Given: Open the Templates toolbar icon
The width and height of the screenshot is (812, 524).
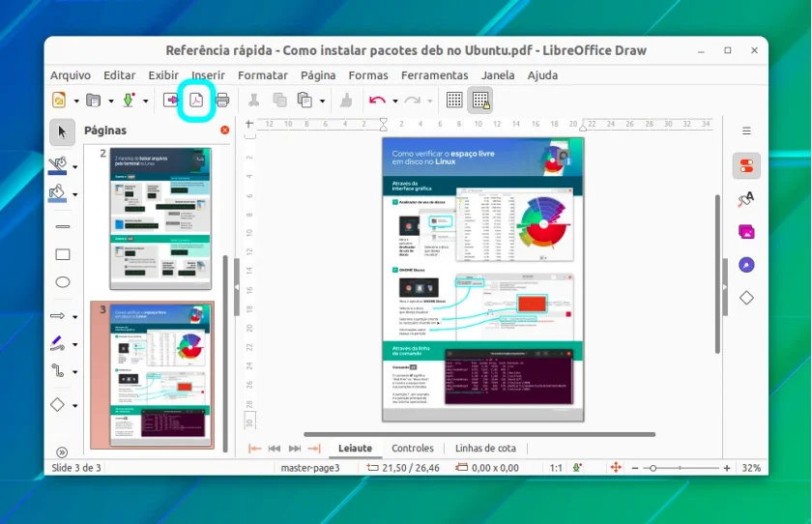Looking at the screenshot, I should pos(93,100).
